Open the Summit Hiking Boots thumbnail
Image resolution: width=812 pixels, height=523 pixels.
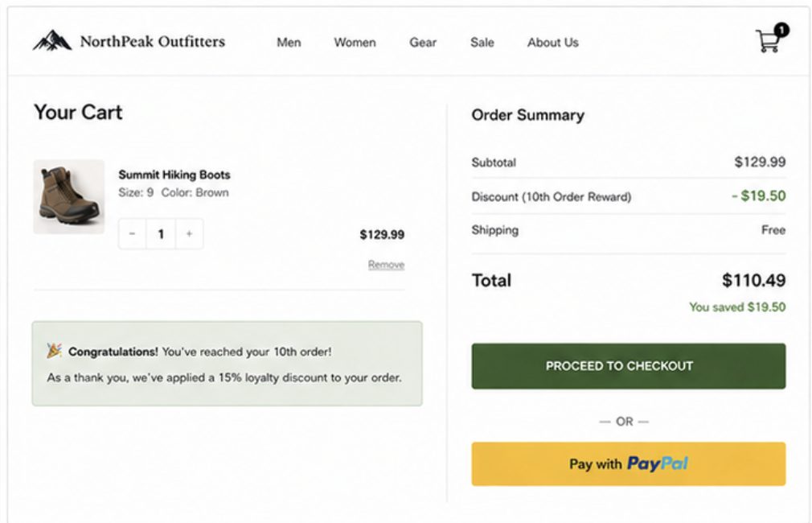(69, 196)
